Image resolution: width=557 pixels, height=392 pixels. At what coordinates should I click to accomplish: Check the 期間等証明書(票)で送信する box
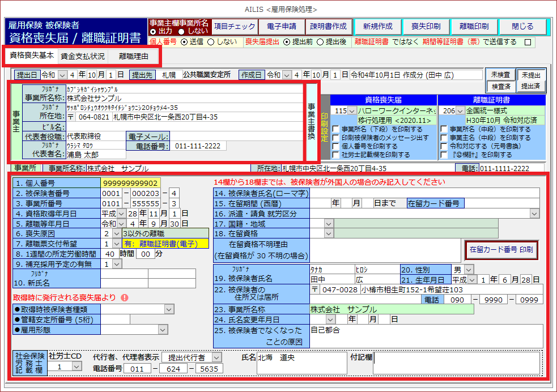[x=528, y=42]
